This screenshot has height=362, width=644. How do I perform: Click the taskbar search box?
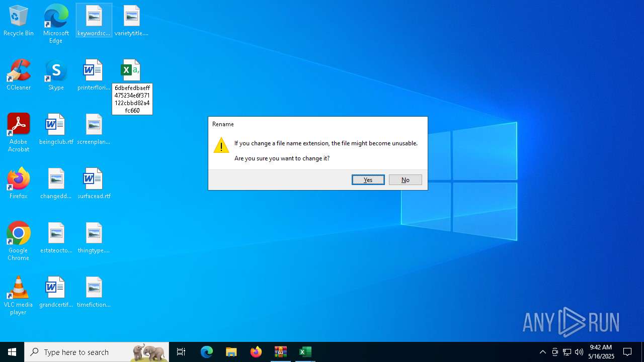pos(97,352)
